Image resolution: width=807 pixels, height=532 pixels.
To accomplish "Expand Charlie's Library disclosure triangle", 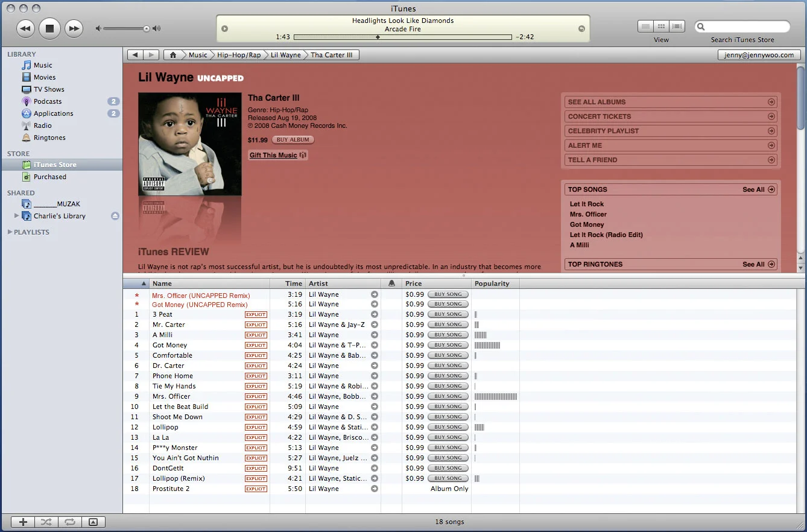I will [x=17, y=216].
